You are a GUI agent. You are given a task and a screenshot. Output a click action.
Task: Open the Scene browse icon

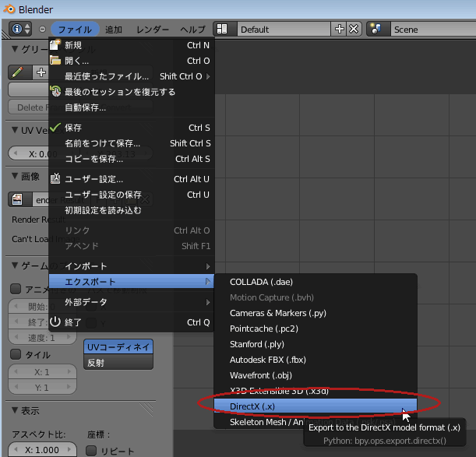[x=379, y=29]
